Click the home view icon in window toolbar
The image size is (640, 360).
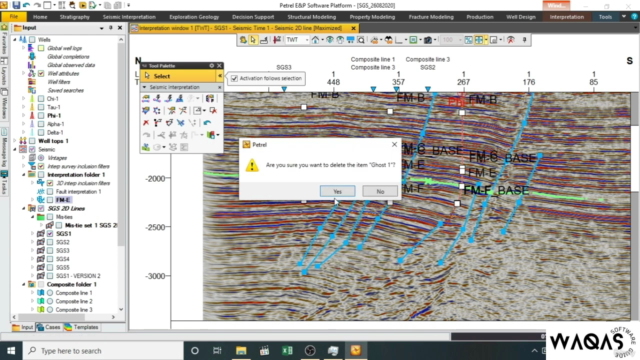pos(316,40)
